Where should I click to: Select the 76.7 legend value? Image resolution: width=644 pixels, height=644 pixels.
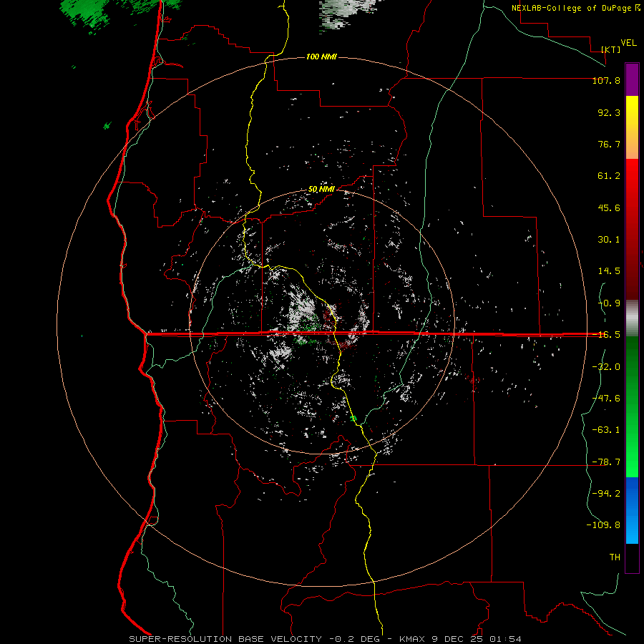(609, 144)
